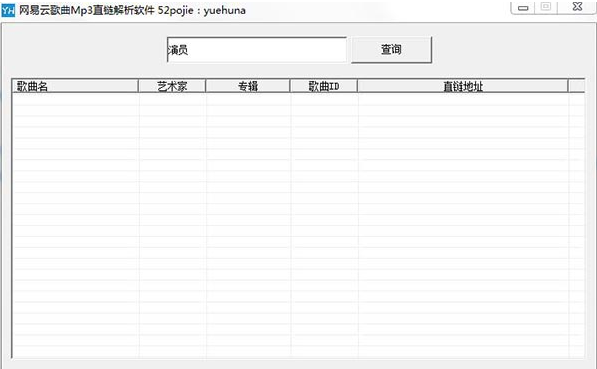Select the 直链地址 column header
The image size is (597, 369).
click(x=463, y=86)
